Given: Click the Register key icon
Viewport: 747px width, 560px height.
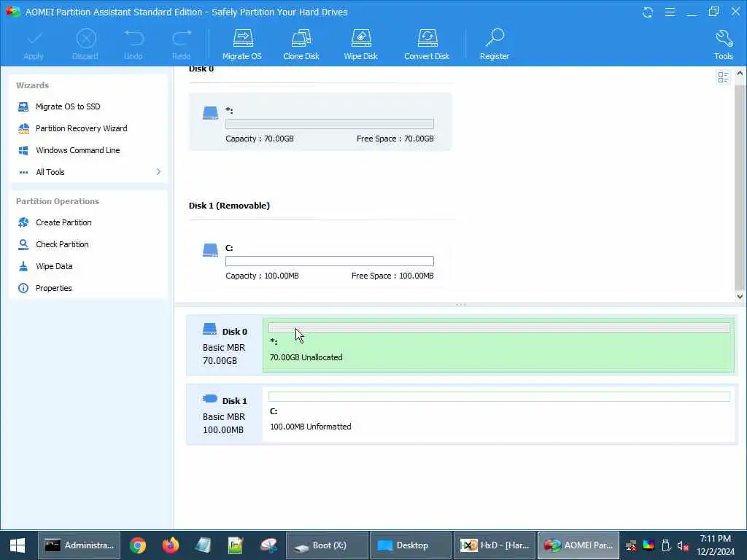Looking at the screenshot, I should point(495,38).
